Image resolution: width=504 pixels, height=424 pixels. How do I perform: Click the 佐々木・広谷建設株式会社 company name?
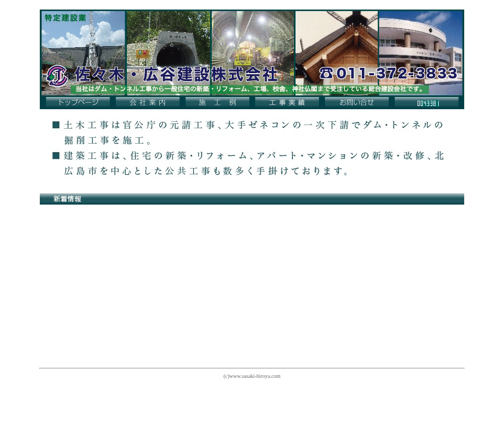tap(177, 74)
